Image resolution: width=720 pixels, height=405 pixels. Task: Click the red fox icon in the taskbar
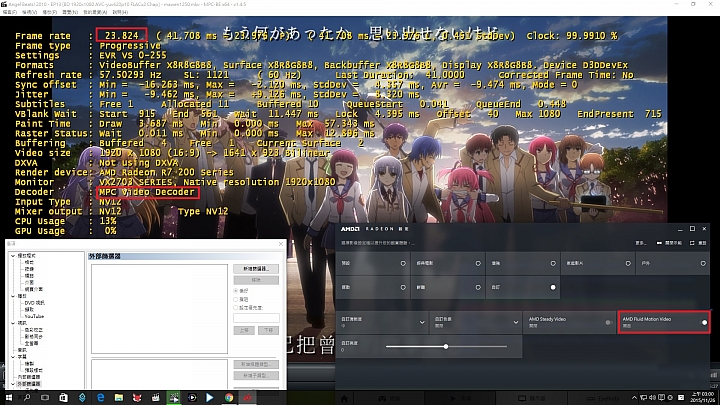point(137,398)
